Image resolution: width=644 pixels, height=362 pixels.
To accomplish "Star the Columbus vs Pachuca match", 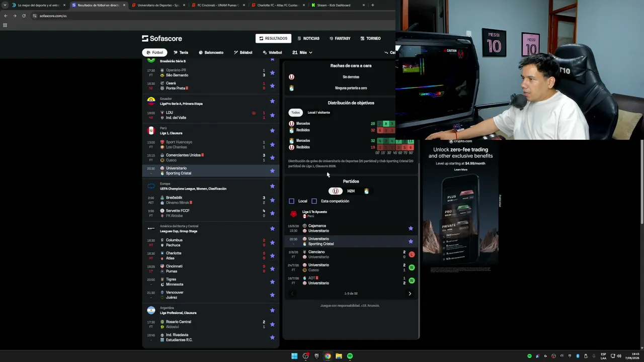I will [272, 242].
